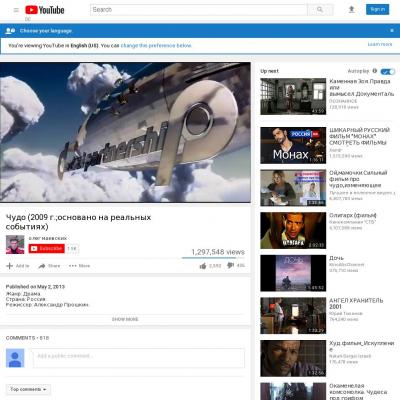This screenshot has height=400, width=400.
Task: Click the main video player
Action: point(125,132)
